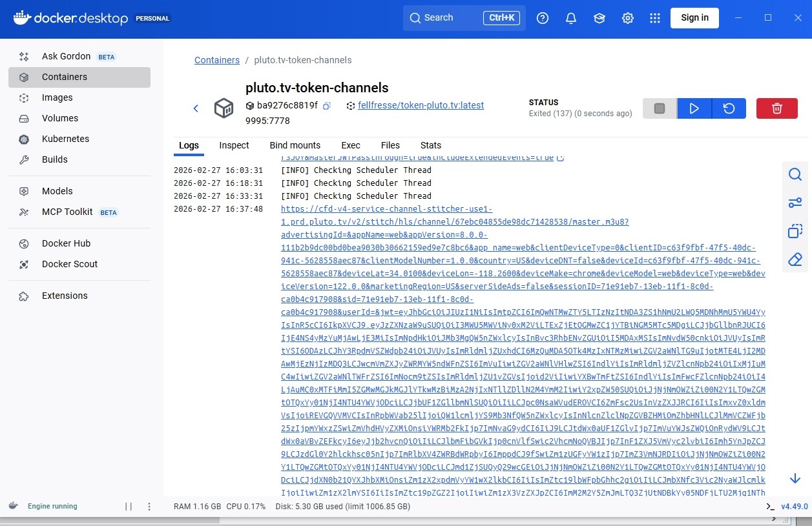
Task: Switch to the Inspect tab
Action: pyautogui.click(x=234, y=145)
